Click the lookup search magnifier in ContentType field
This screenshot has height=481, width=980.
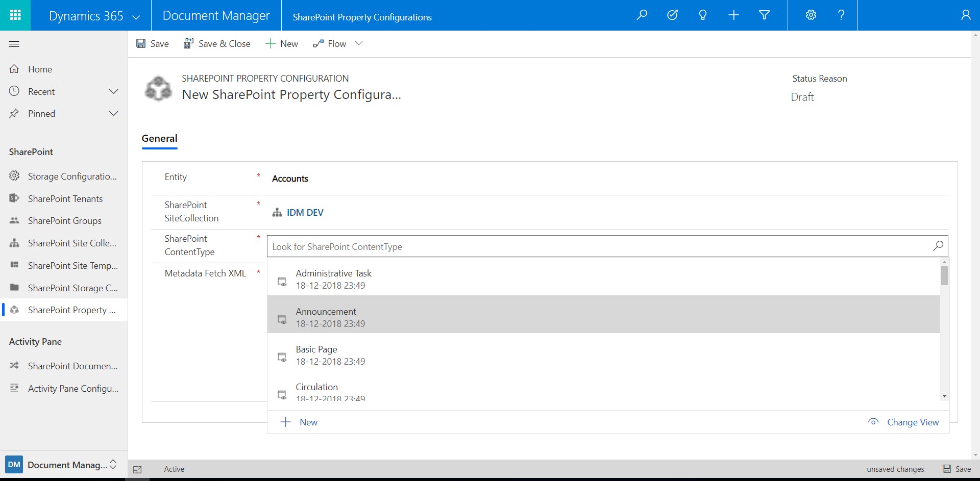pos(938,246)
